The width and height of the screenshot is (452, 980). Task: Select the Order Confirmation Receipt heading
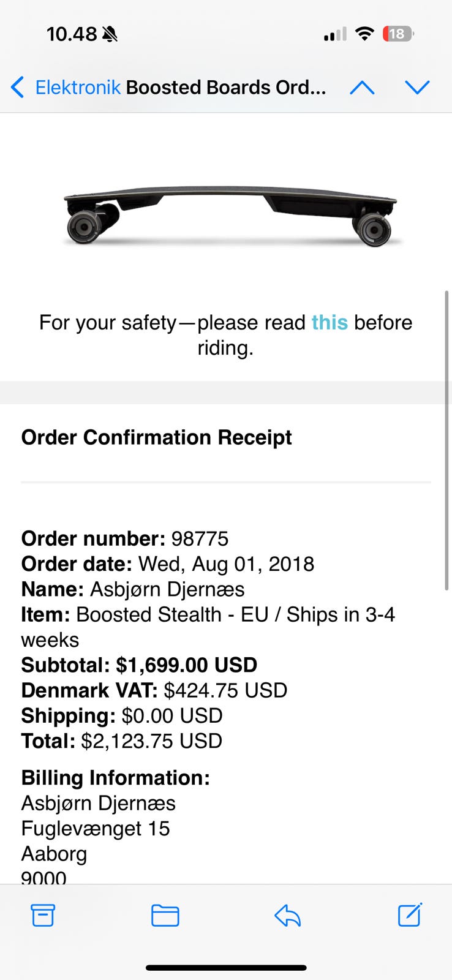click(156, 437)
